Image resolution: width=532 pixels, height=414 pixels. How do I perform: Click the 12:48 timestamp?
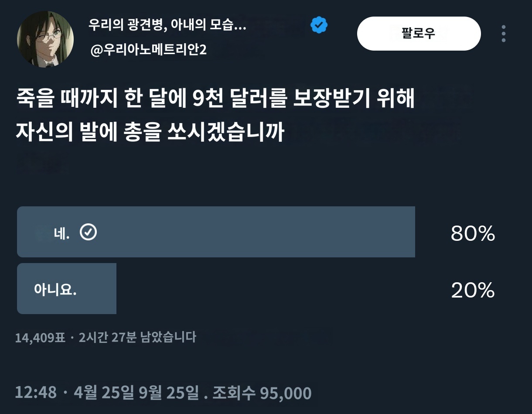coord(36,392)
